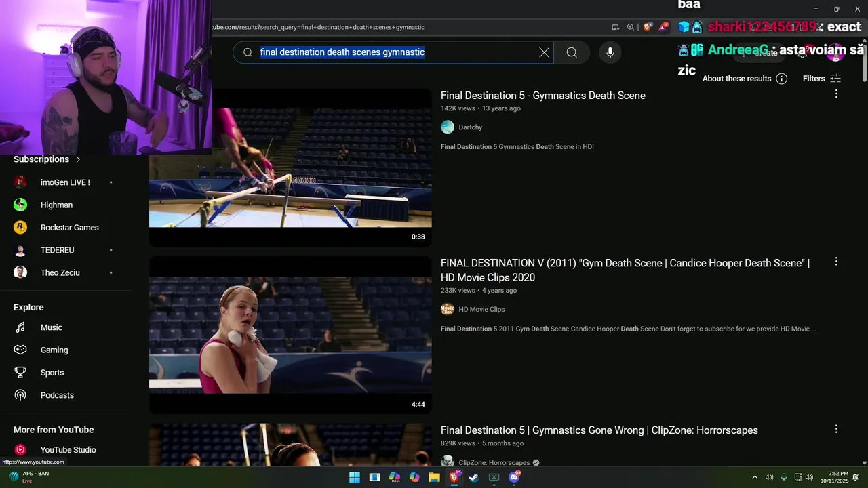This screenshot has width=868, height=488.
Task: Click the Rockstar Games channel avatar
Action: [20, 227]
